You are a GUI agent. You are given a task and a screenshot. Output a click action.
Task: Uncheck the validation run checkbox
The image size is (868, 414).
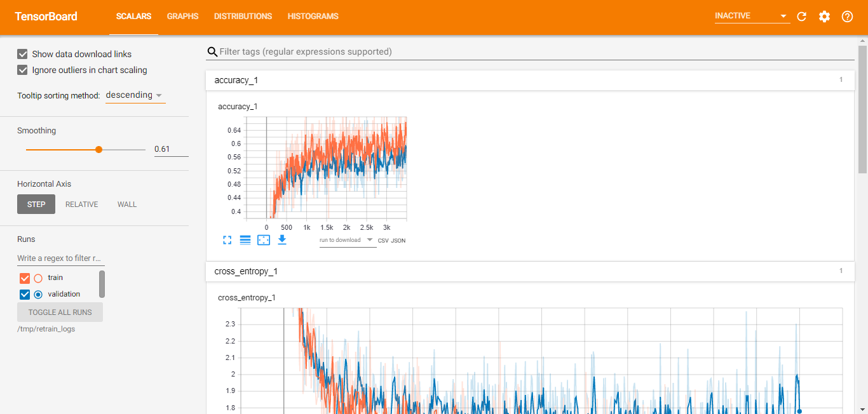point(25,294)
